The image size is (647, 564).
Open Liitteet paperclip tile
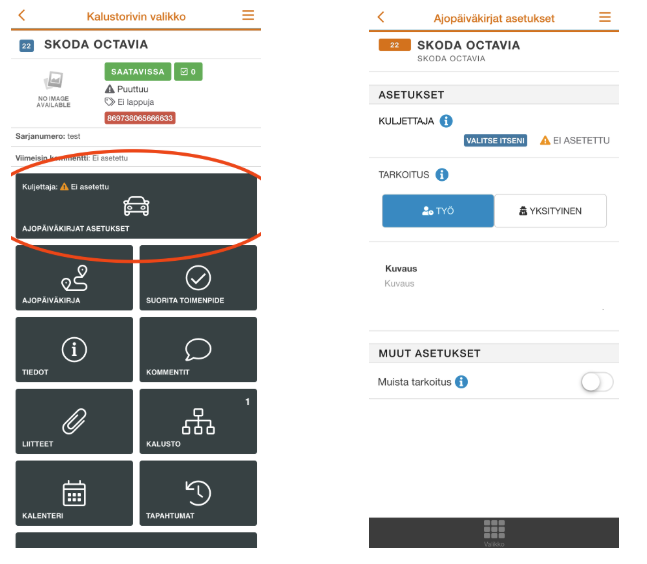pyautogui.click(x=74, y=421)
